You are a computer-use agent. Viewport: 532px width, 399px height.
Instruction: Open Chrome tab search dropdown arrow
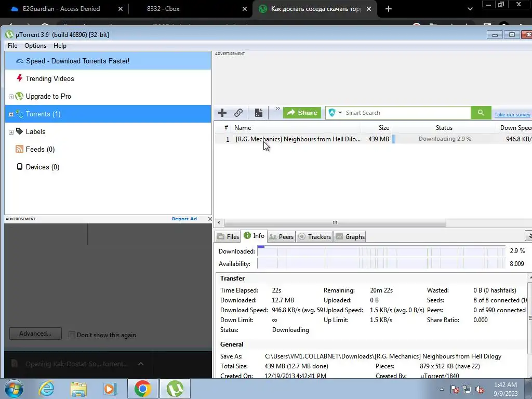(x=470, y=9)
